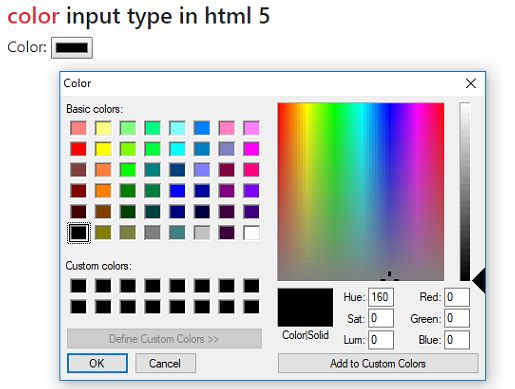
Task: Select the Green value field
Action: (457, 318)
